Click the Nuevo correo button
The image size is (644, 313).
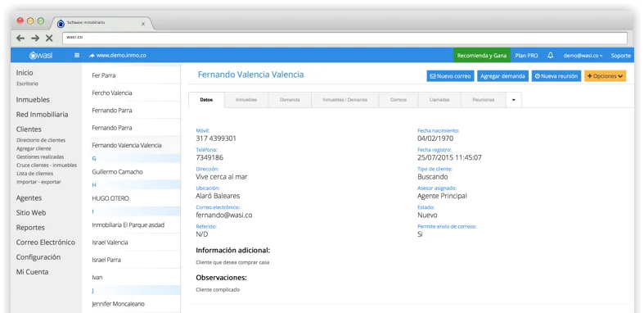click(450, 76)
